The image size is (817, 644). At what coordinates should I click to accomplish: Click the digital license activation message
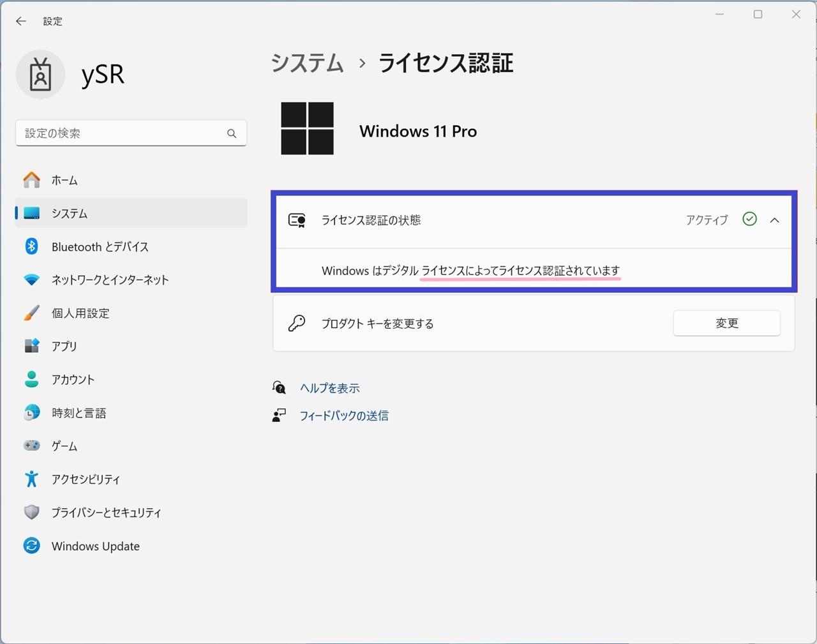[470, 271]
